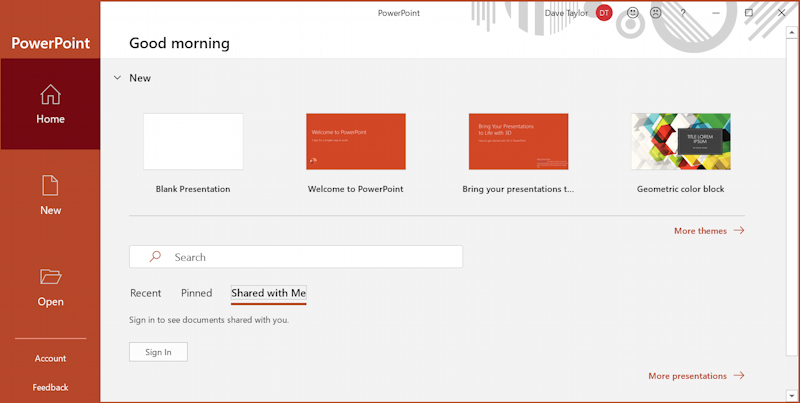
Task: Open the More themes link
Action: coord(700,231)
